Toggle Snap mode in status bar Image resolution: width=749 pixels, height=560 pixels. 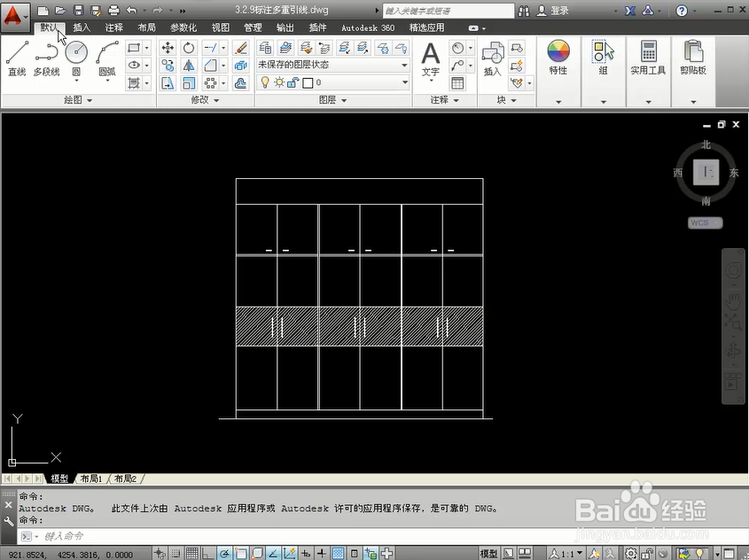(176, 553)
